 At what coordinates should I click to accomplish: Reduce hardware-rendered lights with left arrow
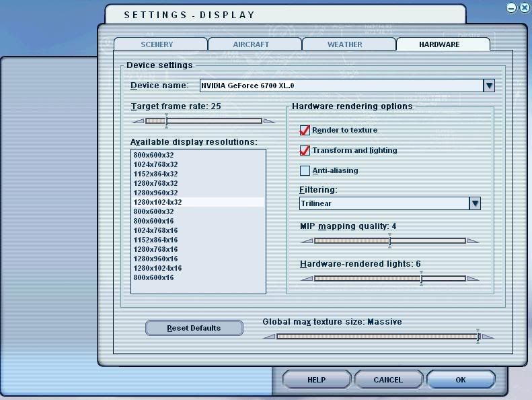pyautogui.click(x=307, y=279)
